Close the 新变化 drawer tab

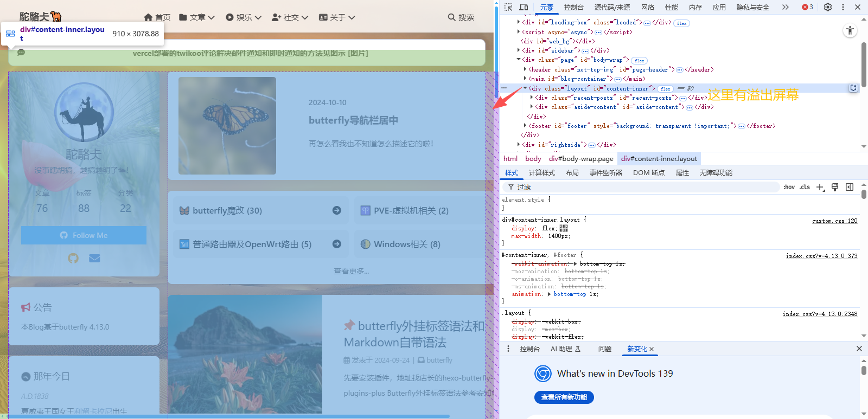pos(652,349)
